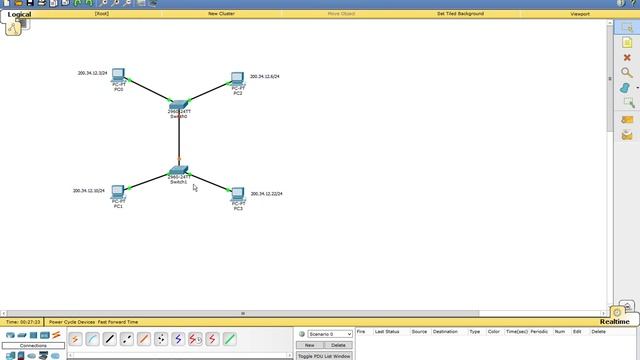
Task: Select the red X Delete tool
Action: pyautogui.click(x=627, y=58)
